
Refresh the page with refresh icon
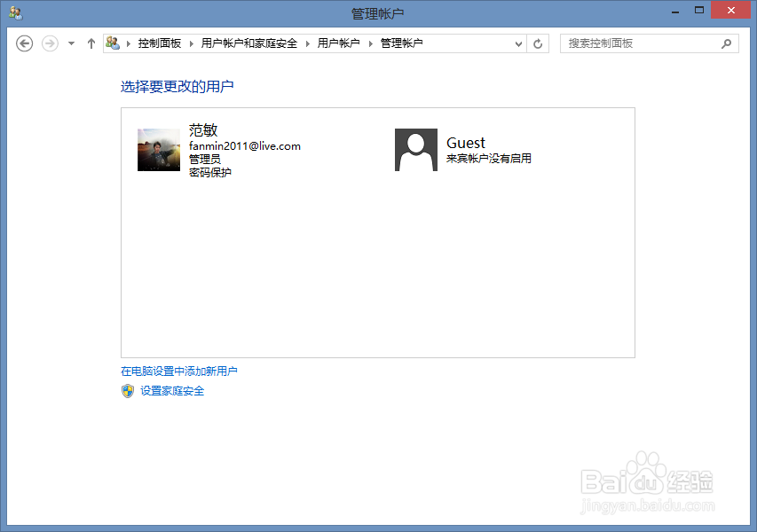pyautogui.click(x=538, y=44)
